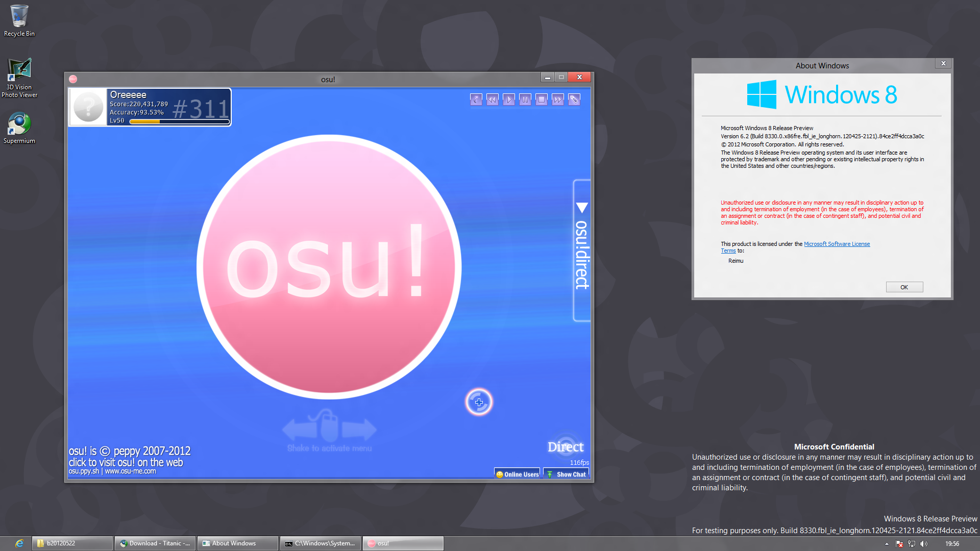Switch to C:\Windows\System command prompt taskbar item
The width and height of the screenshot is (980, 551).
click(321, 543)
